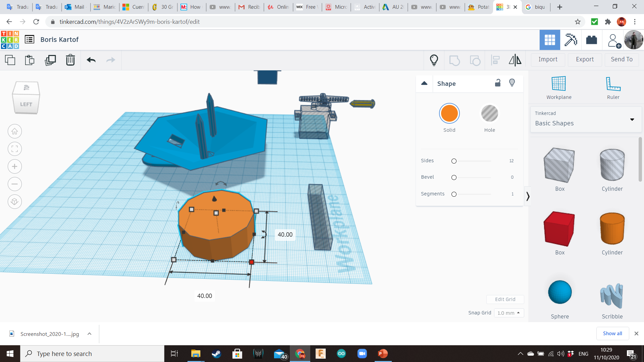Viewport: 644px width, 362px height.
Task: Set shape to Hole
Action: pos(489,114)
